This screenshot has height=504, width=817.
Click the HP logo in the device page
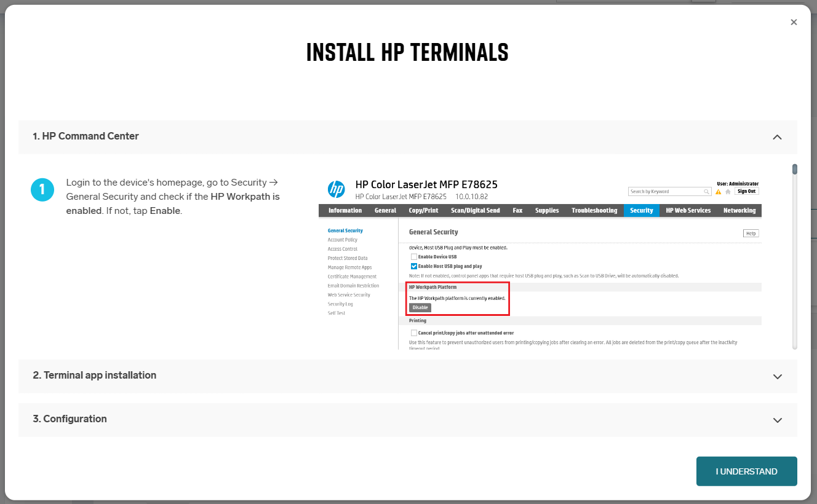[336, 189]
